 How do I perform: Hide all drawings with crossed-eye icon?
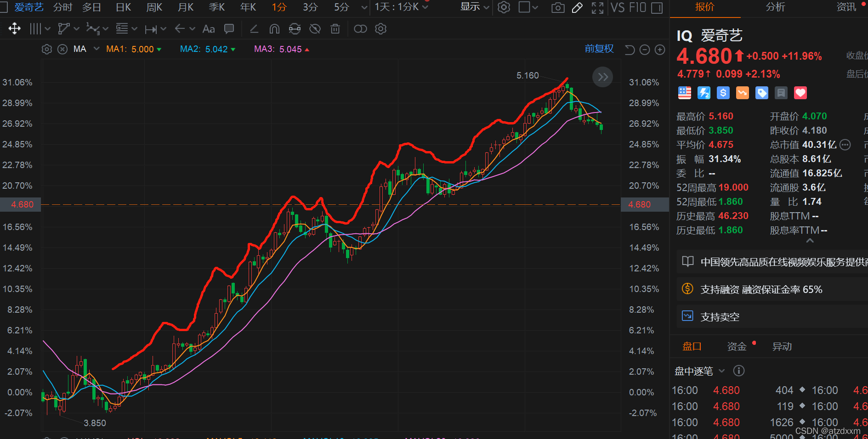(315, 29)
